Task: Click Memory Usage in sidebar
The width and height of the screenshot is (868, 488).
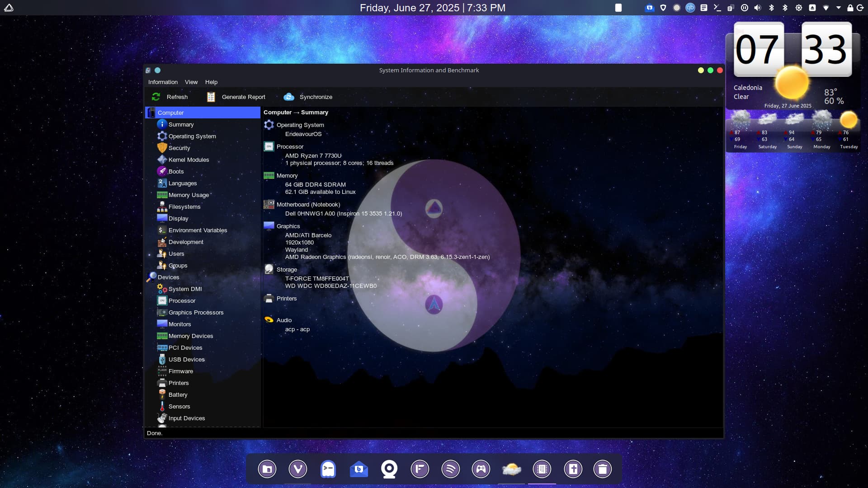Action: click(189, 195)
